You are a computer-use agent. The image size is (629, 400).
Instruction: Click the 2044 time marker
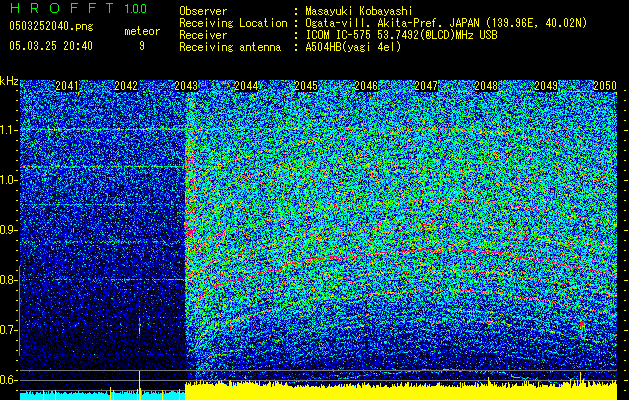click(246, 86)
